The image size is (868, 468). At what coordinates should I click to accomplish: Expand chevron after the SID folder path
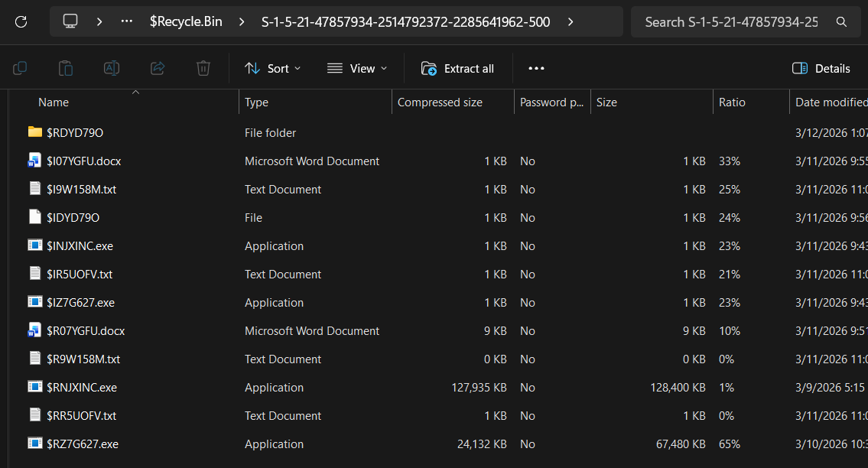571,22
